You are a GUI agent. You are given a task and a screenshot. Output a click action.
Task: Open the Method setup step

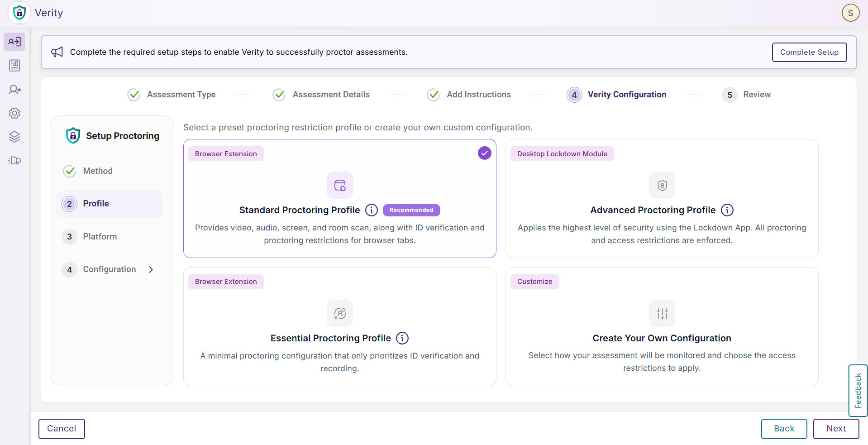(x=110, y=171)
